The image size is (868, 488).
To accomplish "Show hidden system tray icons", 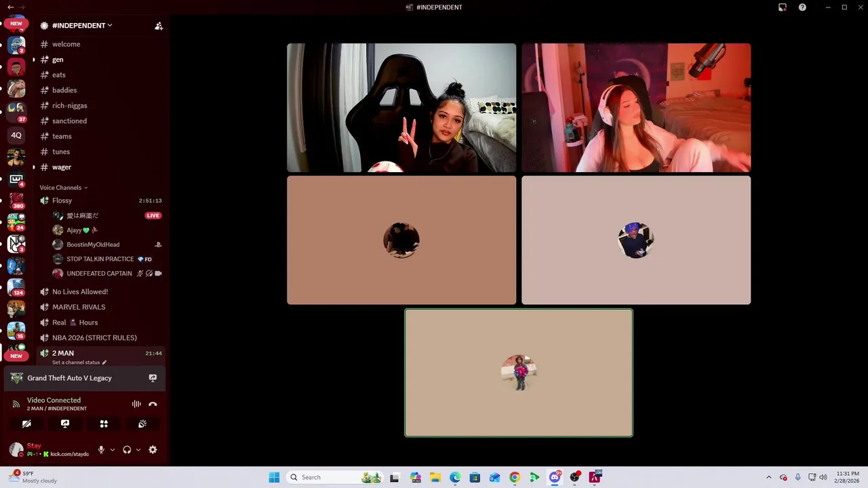I will [x=768, y=477].
